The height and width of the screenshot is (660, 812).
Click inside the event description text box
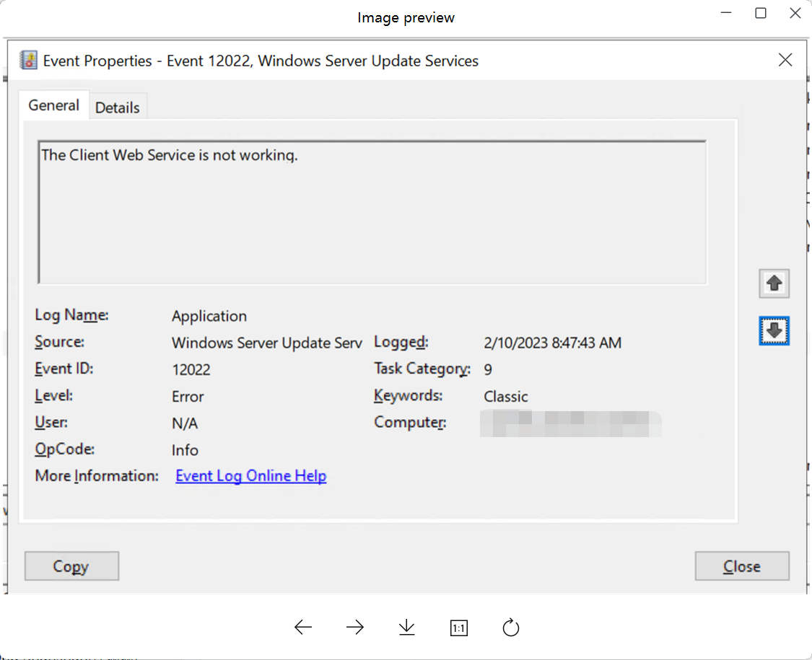click(372, 212)
